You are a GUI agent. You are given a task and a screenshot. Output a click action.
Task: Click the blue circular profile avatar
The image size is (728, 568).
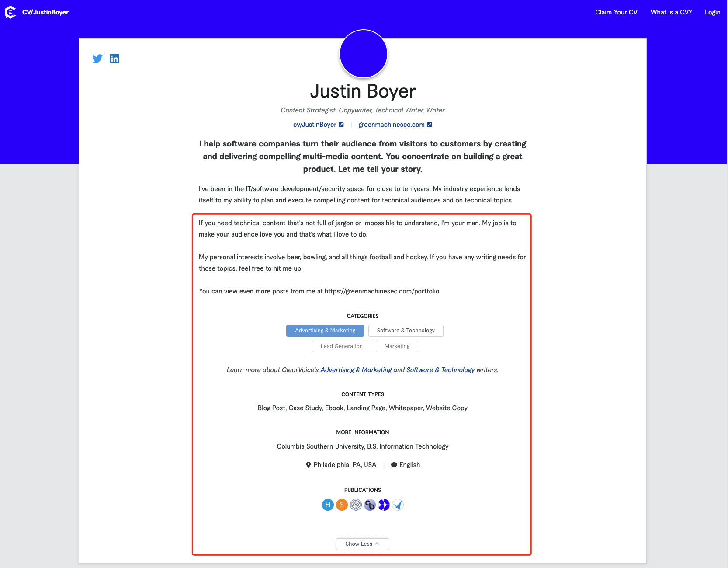364,54
